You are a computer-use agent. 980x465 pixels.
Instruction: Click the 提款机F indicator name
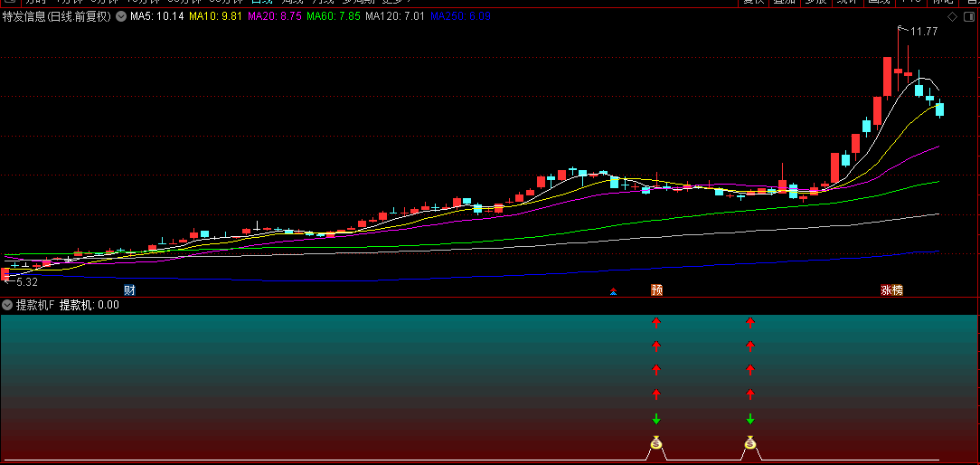pyautogui.click(x=35, y=306)
